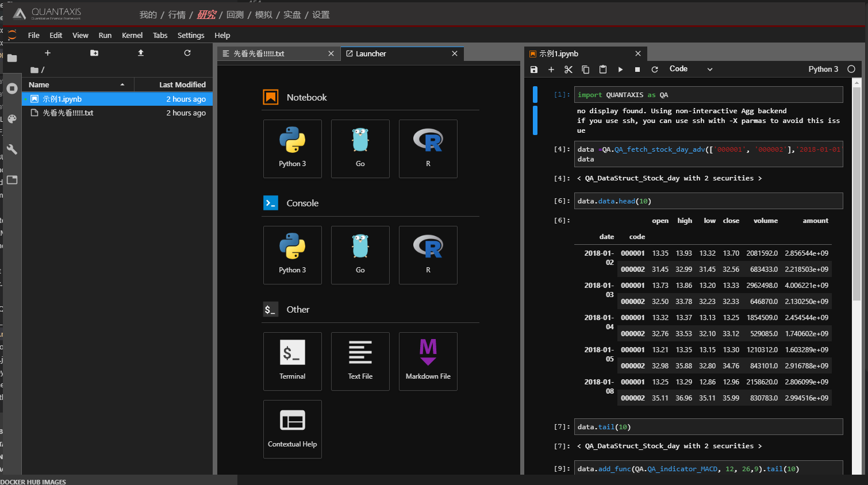Open the Commands palette sidebar icon
Screen dimensions: 868x485
point(12,119)
